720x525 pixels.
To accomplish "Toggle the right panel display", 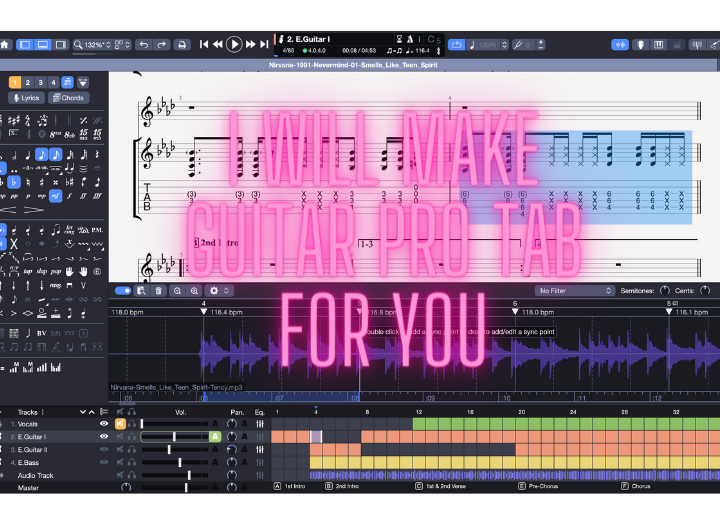I will pos(61,45).
